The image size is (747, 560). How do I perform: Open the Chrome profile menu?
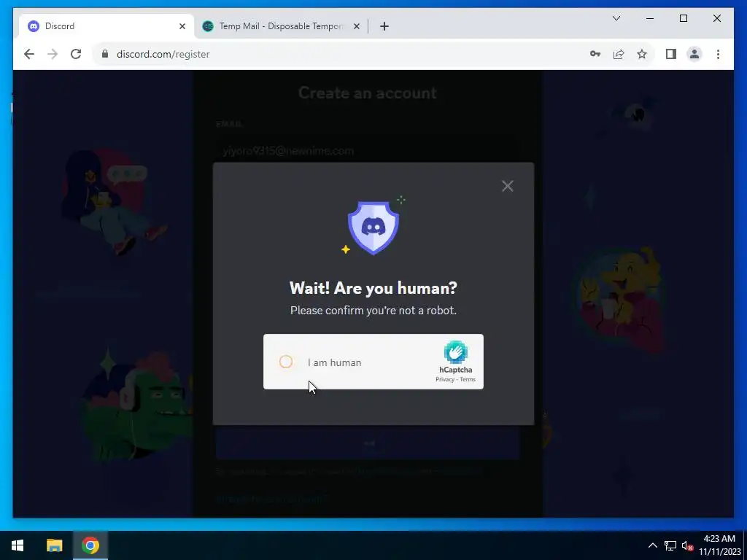click(x=694, y=54)
